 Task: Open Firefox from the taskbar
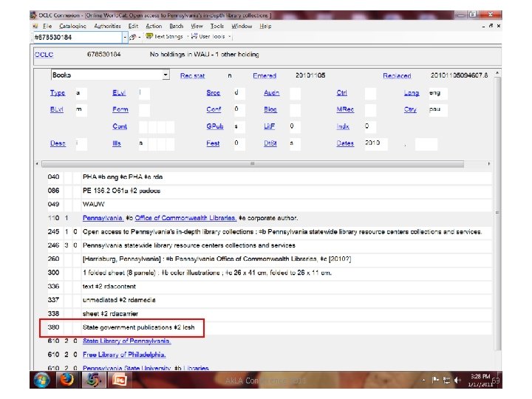pos(66,380)
